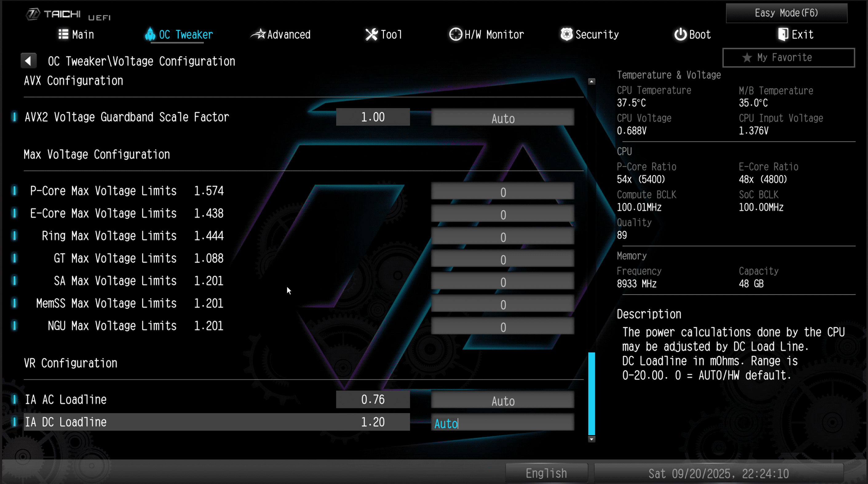Click the IA DC Loadline input field
Viewport: 868px width, 484px height.
click(x=502, y=423)
